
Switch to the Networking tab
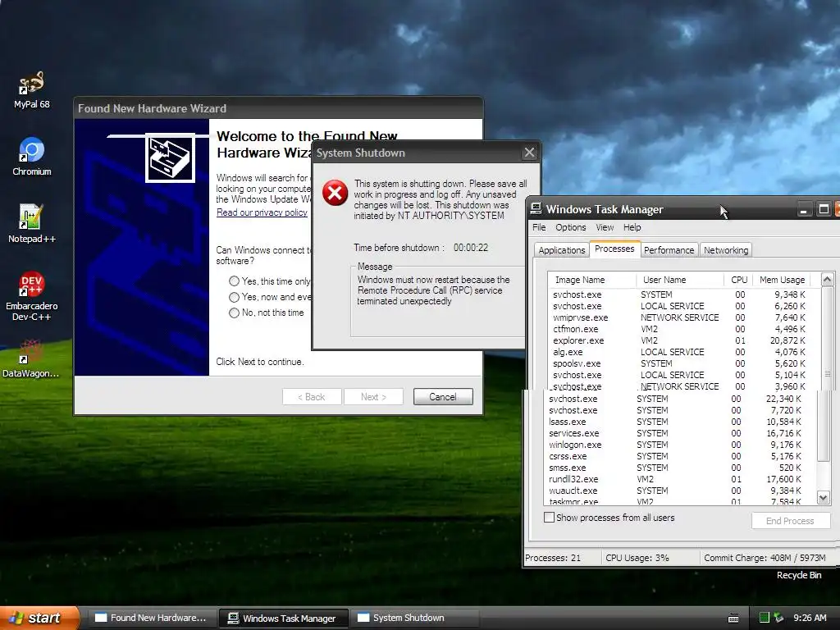[x=726, y=250]
